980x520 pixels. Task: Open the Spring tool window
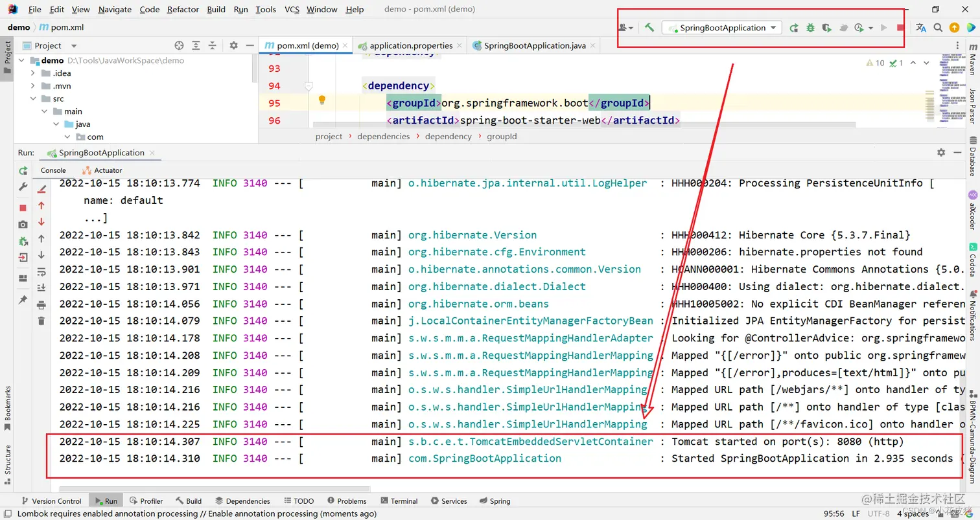coord(495,501)
